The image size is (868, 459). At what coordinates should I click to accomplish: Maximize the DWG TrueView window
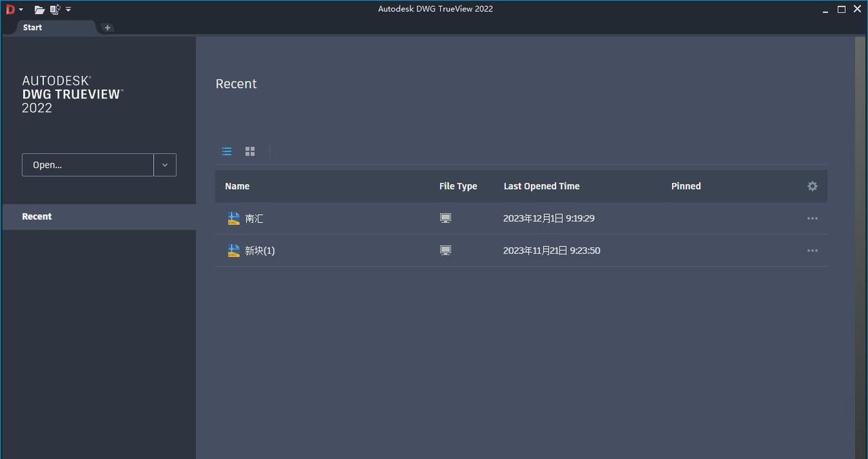click(x=842, y=9)
